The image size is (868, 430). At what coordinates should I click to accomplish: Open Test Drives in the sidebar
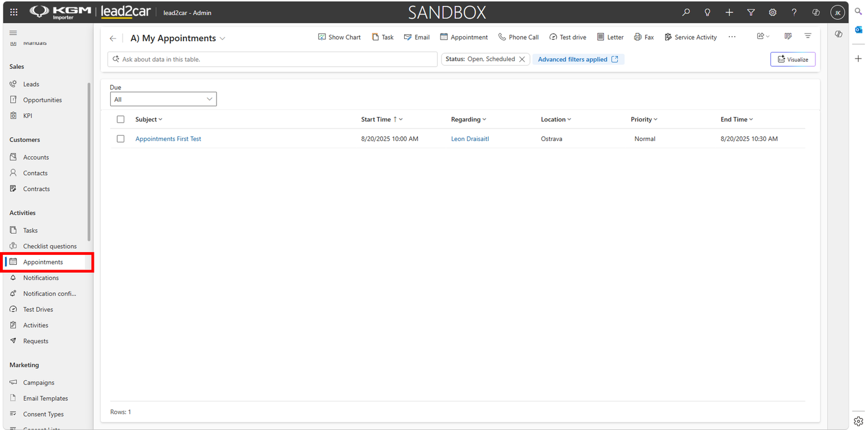click(x=38, y=309)
